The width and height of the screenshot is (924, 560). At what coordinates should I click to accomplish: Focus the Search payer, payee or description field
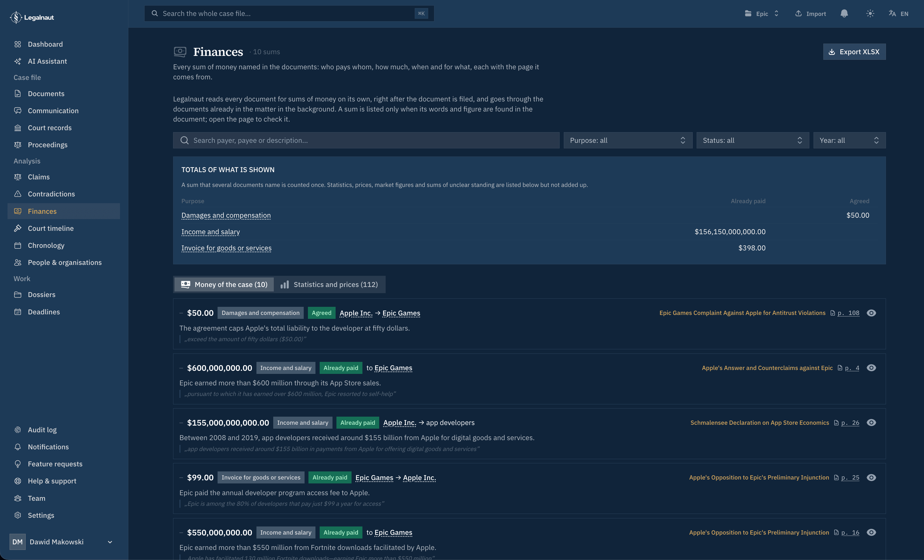pyautogui.click(x=366, y=140)
